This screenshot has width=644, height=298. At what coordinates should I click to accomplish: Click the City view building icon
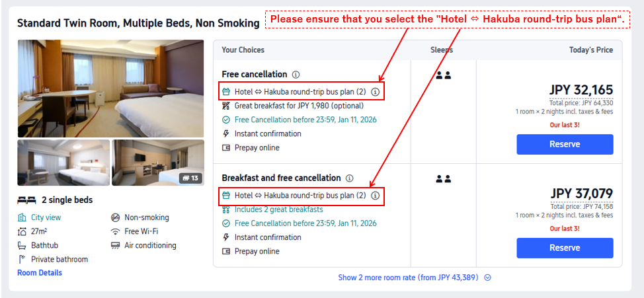[x=22, y=217]
